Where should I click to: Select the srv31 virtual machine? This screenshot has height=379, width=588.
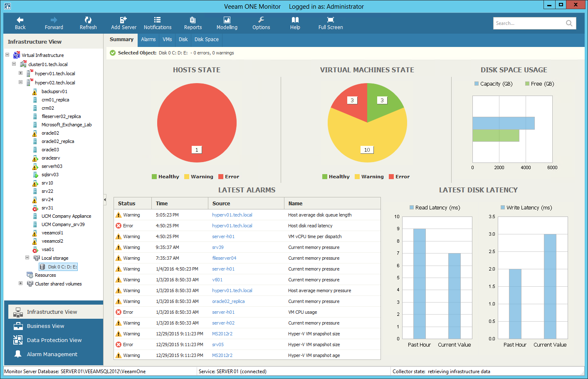[x=47, y=208]
